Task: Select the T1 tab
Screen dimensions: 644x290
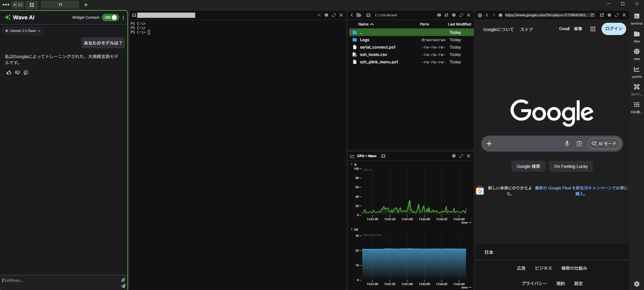Action: click(60, 5)
